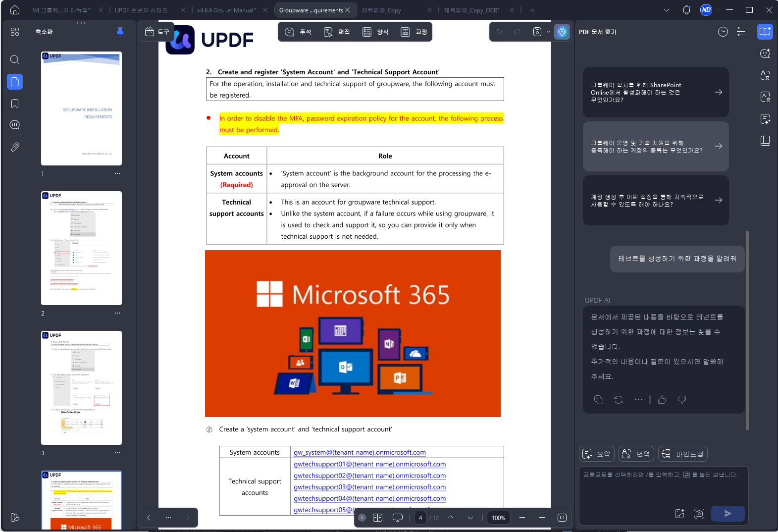This screenshot has height=532, width=778.
Task: Switch to 교정 redact mode
Action: coord(414,32)
